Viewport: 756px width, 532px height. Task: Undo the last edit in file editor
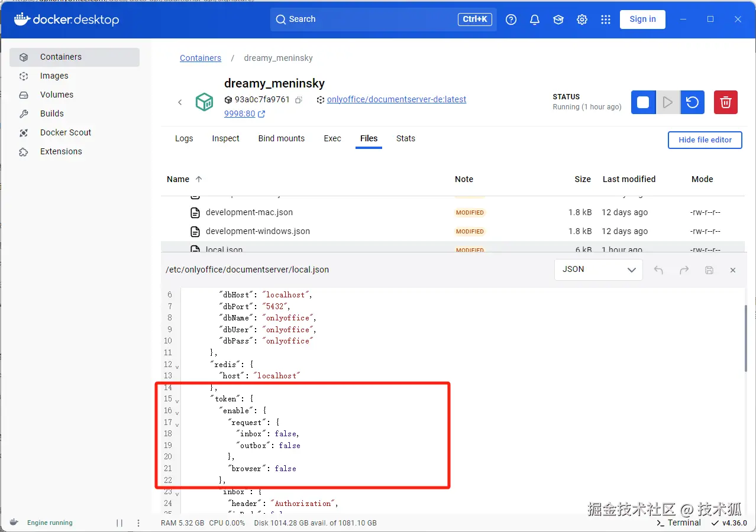click(658, 270)
